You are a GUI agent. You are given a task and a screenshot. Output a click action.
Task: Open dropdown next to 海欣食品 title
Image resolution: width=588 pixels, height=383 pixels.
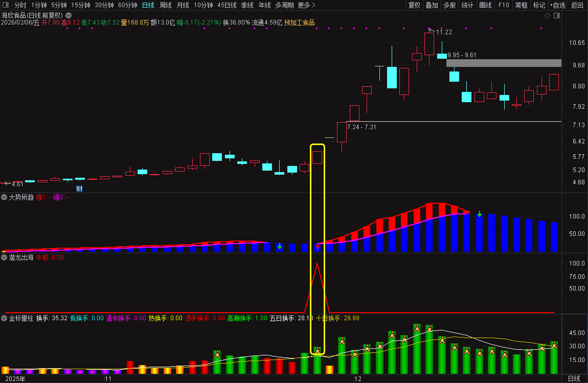(69, 15)
